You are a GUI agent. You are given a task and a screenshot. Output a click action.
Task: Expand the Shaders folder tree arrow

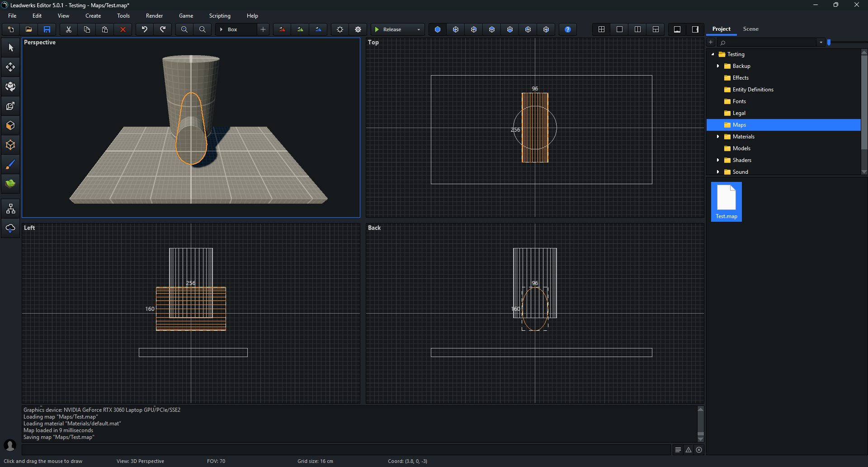(x=718, y=160)
